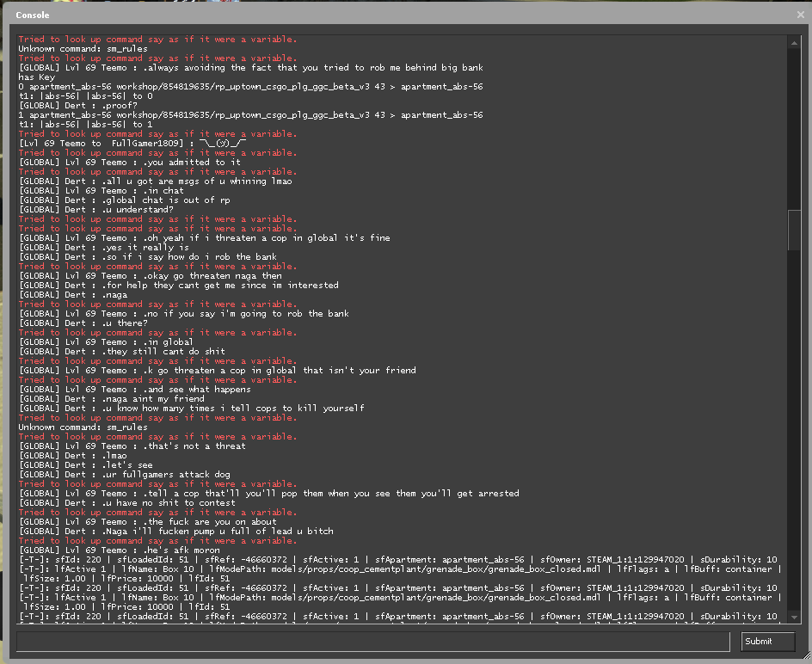Click '.he's afk moron' line
This screenshot has height=664, width=812.
click(119, 550)
